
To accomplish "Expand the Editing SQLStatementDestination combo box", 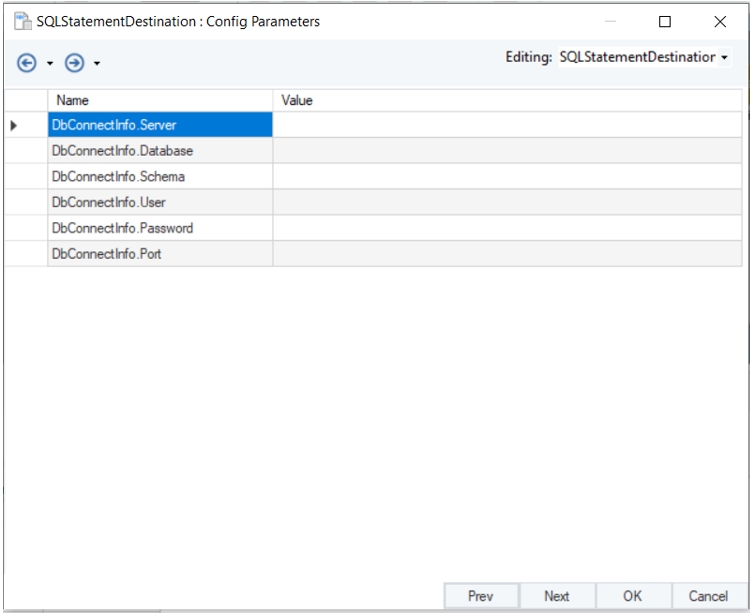I will point(724,59).
